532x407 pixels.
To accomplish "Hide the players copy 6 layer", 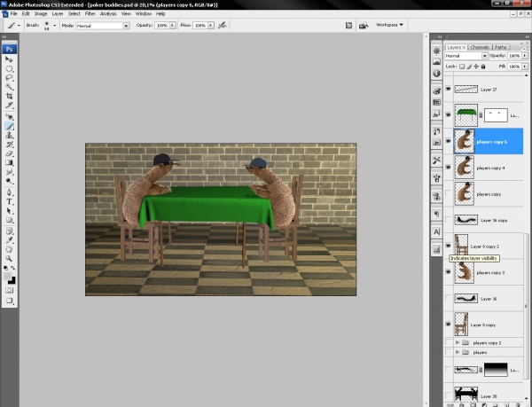I will pos(448,141).
